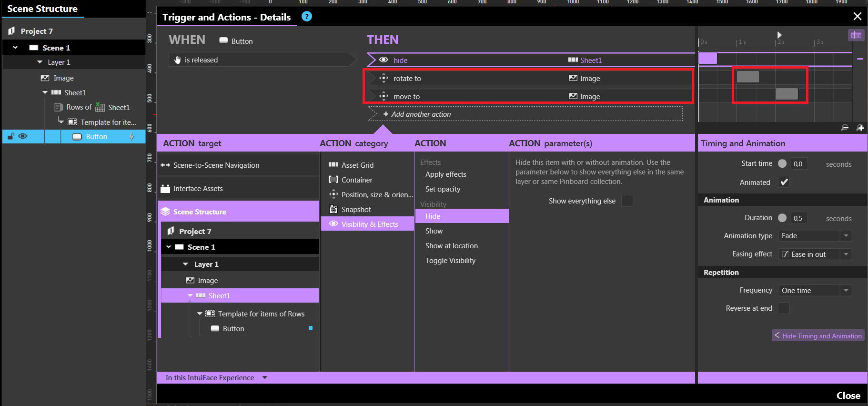Select the hide Sheet1 action row

[x=531, y=60]
